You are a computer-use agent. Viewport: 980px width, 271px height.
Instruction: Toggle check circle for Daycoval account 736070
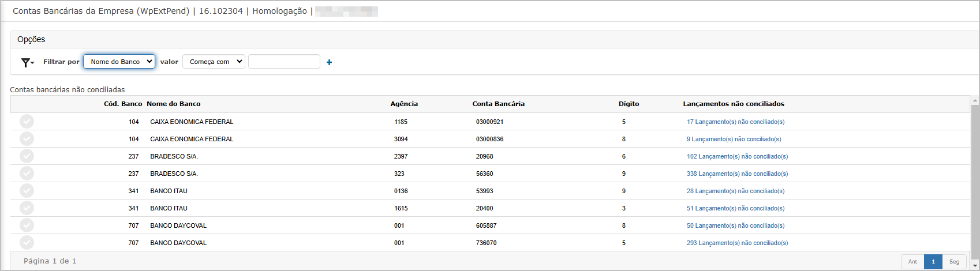tap(27, 242)
